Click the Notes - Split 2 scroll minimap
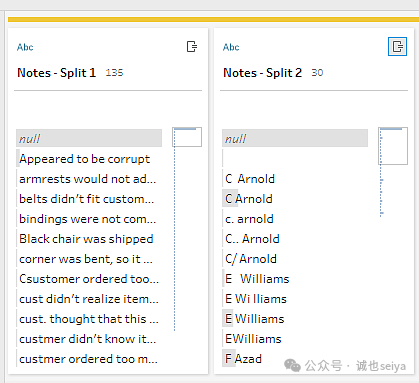 [393, 172]
